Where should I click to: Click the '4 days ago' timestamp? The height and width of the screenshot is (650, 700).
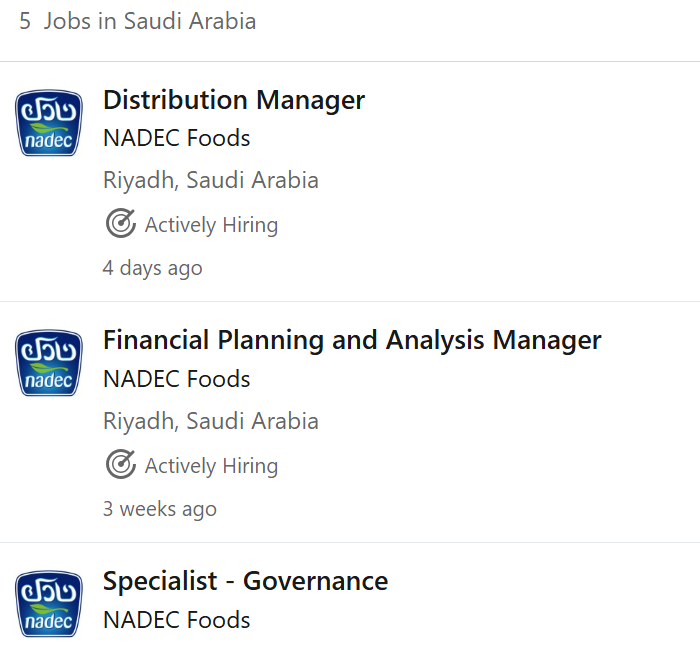click(x=153, y=268)
